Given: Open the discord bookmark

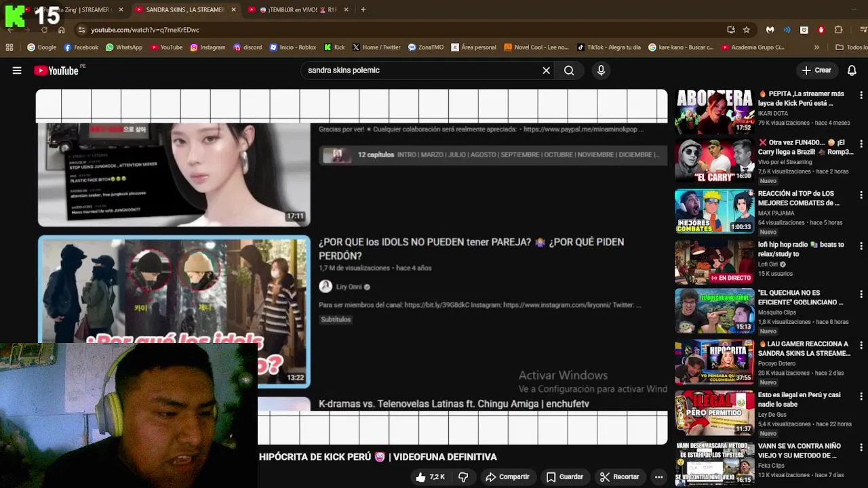Looking at the screenshot, I should click(248, 47).
